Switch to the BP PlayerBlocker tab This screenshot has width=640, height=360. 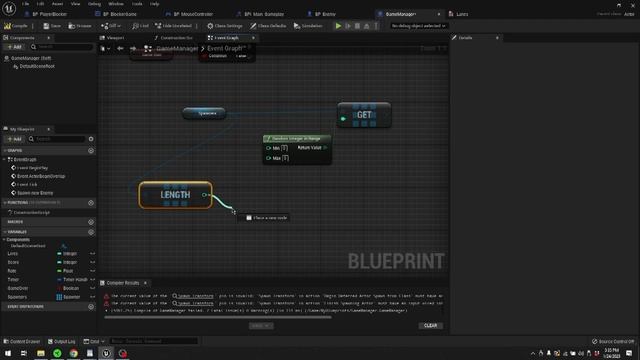pos(49,14)
